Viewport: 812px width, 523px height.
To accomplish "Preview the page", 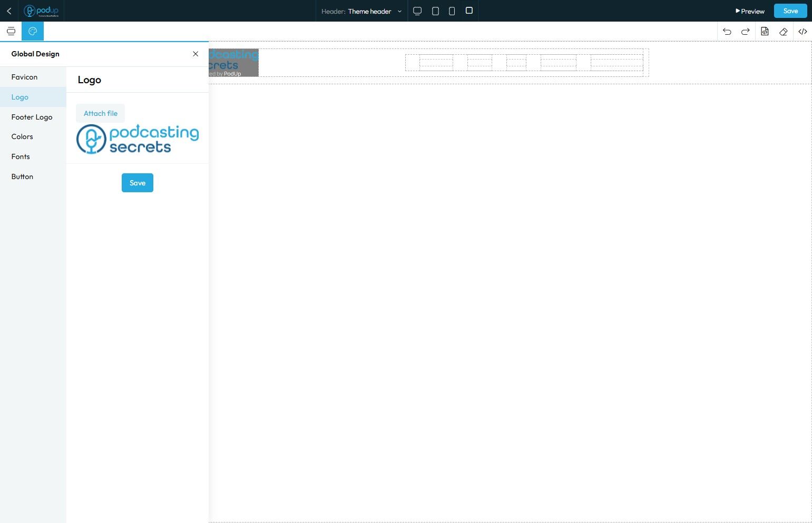I will pyautogui.click(x=750, y=11).
